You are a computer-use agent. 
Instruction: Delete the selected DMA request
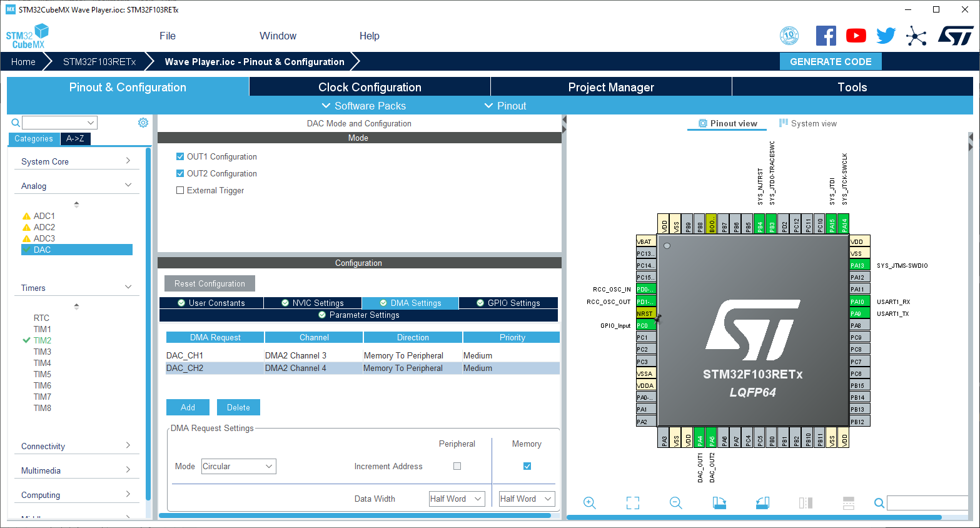click(x=238, y=407)
